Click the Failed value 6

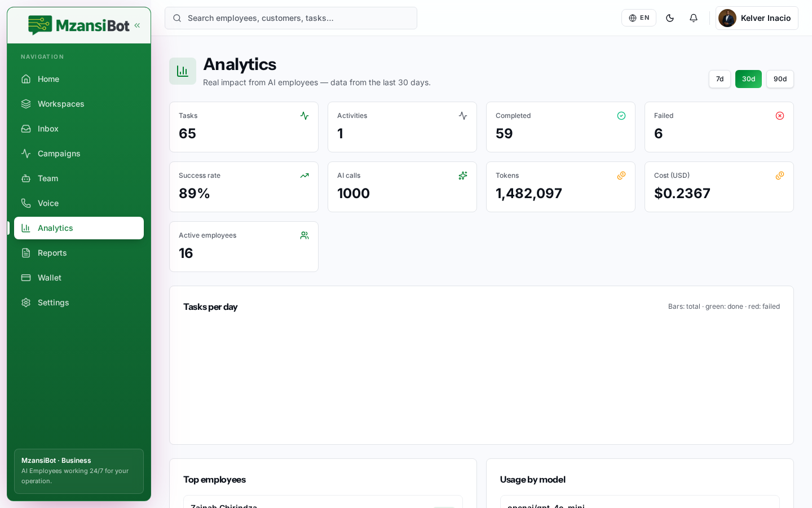(x=658, y=134)
